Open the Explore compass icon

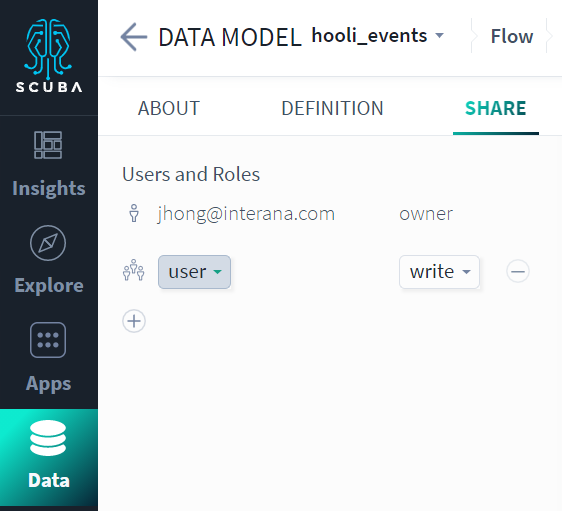point(48,243)
